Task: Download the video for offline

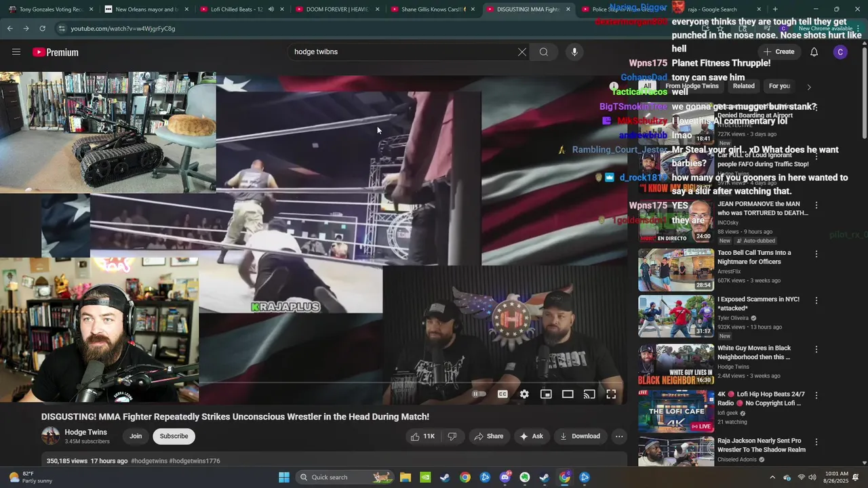Action: [x=580, y=436]
